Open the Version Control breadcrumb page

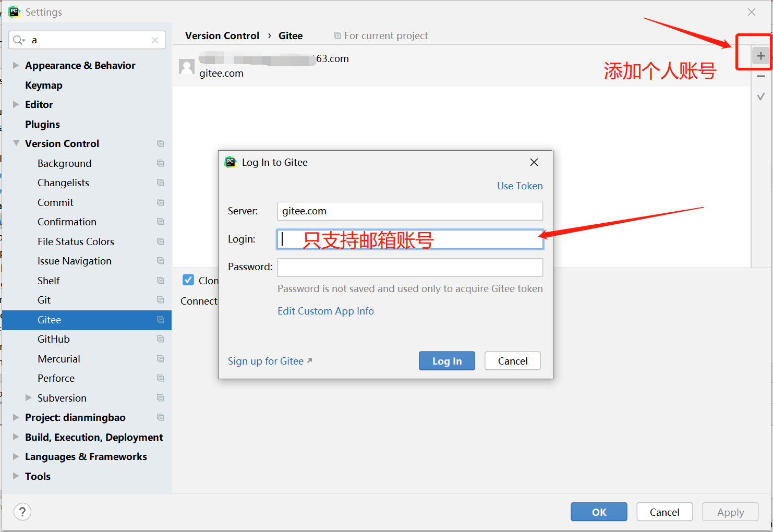click(x=222, y=35)
